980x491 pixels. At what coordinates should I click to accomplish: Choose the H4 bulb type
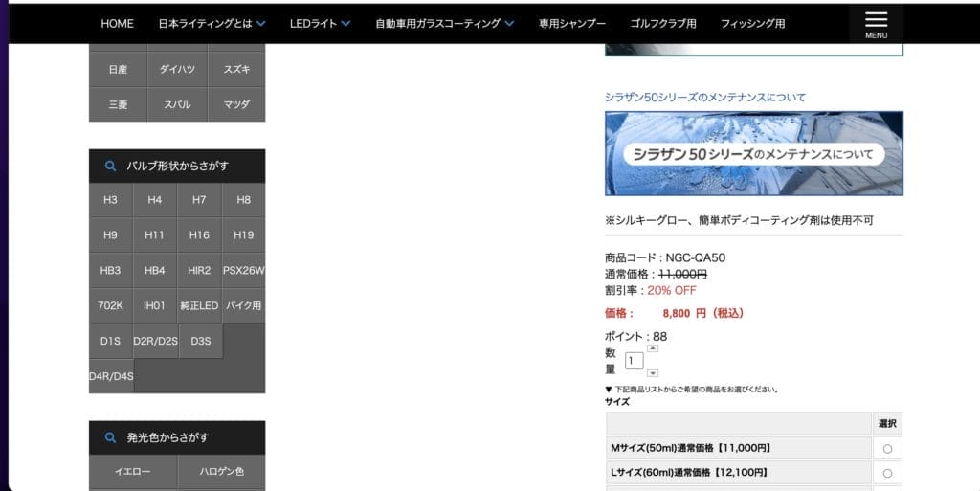click(x=155, y=200)
